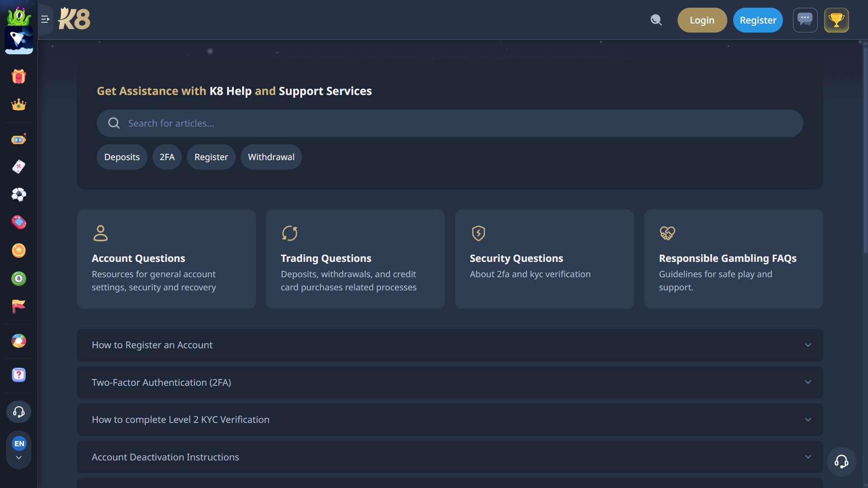Open the soccer ball sports icon
The width and height of the screenshot is (868, 488).
point(19,194)
